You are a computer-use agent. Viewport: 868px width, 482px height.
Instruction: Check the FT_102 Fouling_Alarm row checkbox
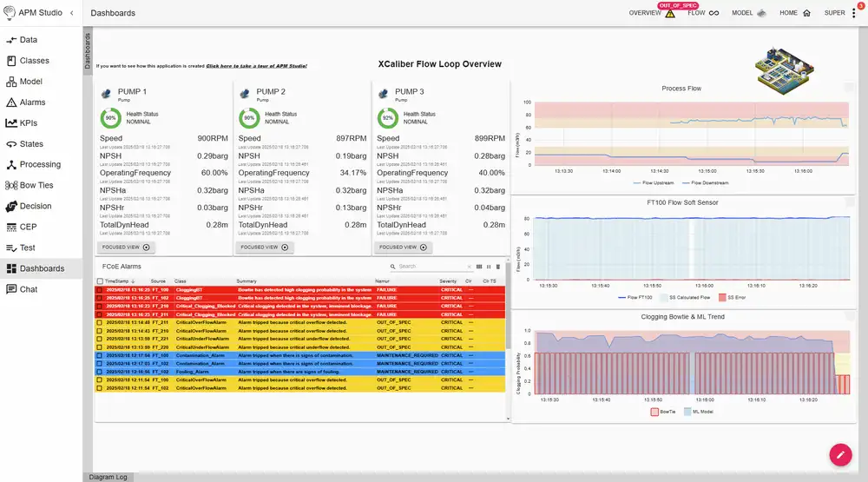click(x=100, y=372)
